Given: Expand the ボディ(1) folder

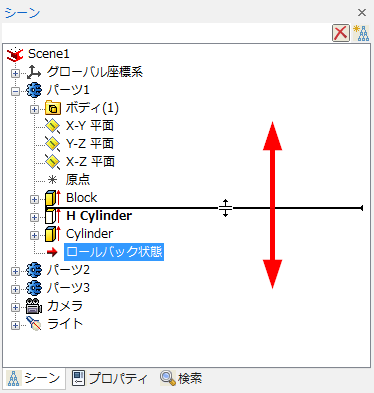Looking at the screenshot, I should [34, 109].
